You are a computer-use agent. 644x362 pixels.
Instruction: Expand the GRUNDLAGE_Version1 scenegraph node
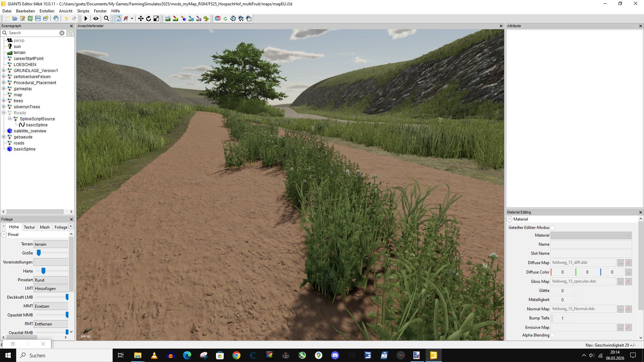[x=3, y=71]
